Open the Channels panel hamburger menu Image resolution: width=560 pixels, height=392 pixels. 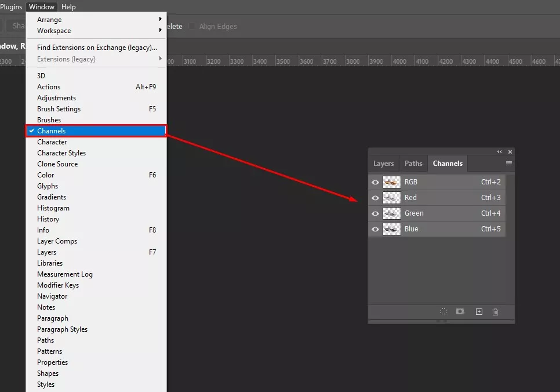(509, 164)
